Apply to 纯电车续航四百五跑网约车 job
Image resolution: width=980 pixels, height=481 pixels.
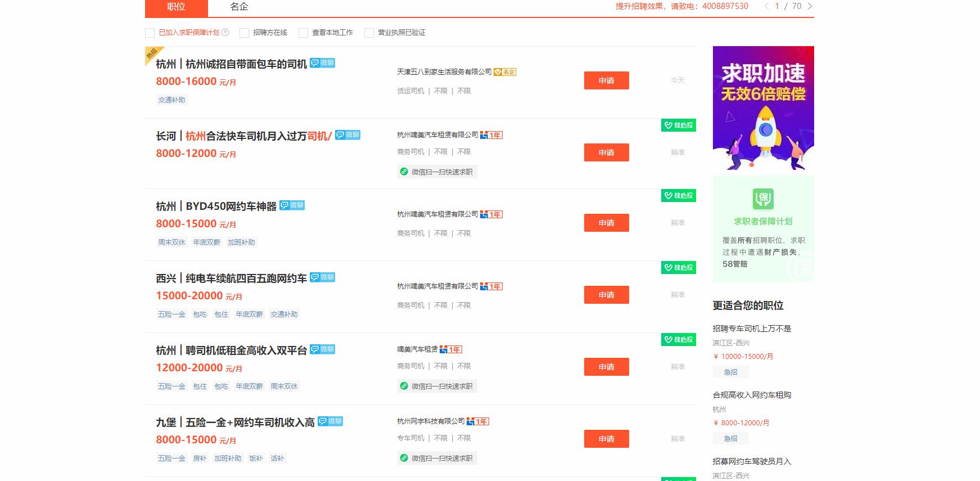[606, 295]
